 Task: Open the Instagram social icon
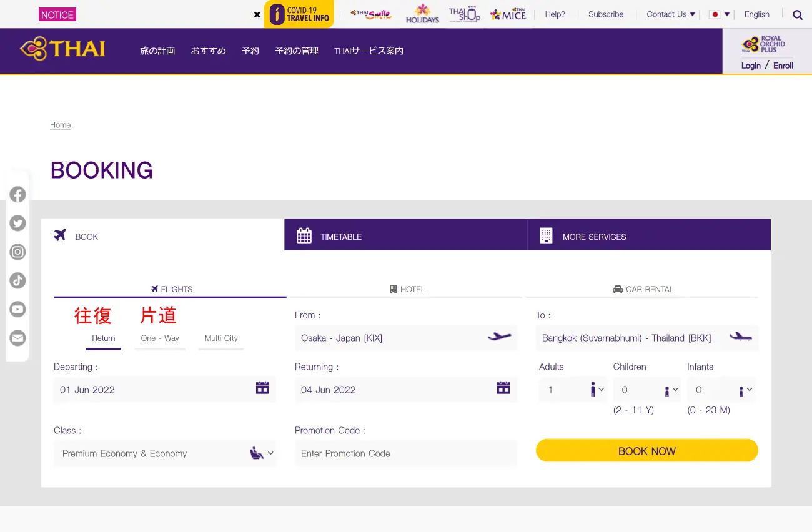pyautogui.click(x=17, y=252)
